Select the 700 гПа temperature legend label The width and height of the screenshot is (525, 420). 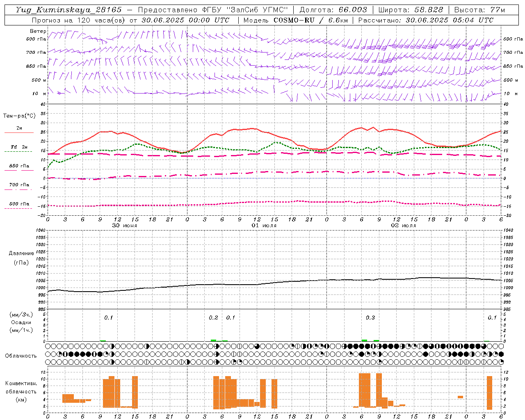pos(19,185)
